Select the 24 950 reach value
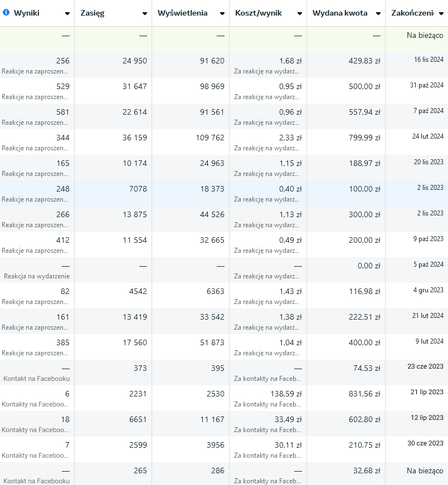448x485 pixels. coord(134,61)
